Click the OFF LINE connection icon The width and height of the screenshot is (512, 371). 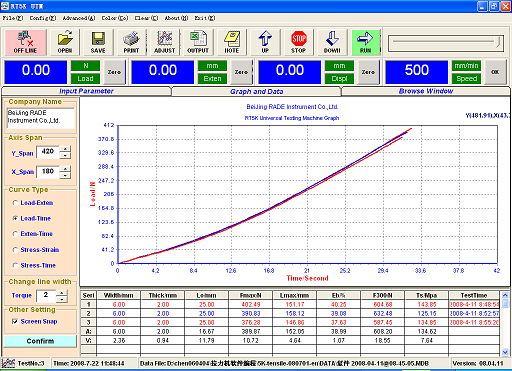25,42
